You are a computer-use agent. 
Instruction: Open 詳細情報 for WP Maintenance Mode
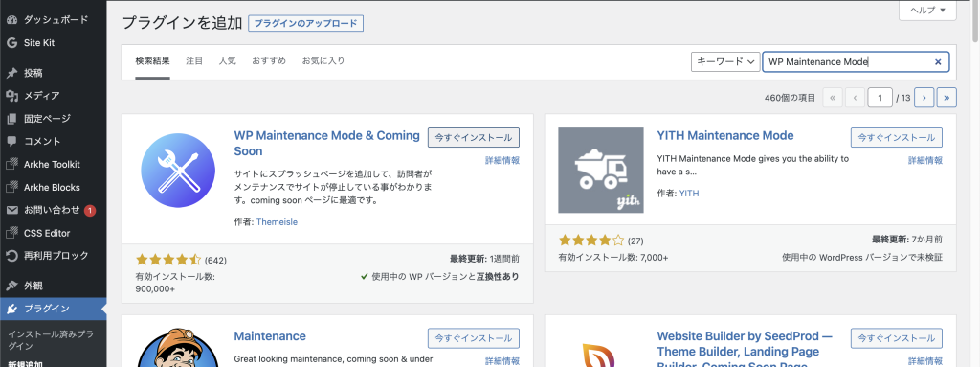[x=501, y=161]
